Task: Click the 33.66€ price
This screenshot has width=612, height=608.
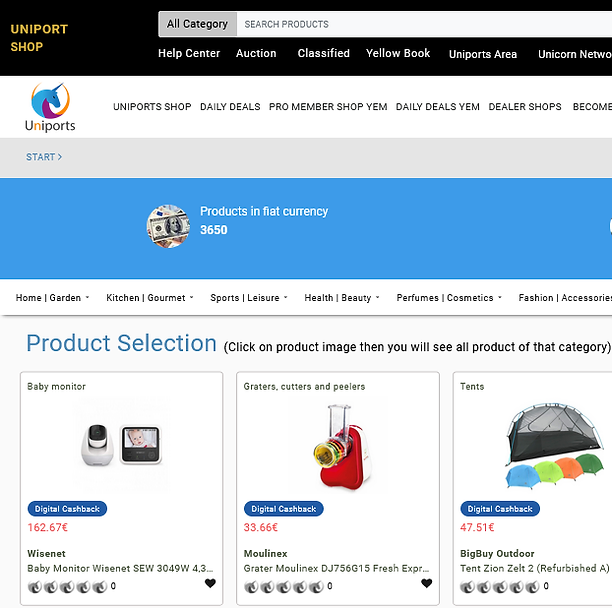Action: pos(261,528)
